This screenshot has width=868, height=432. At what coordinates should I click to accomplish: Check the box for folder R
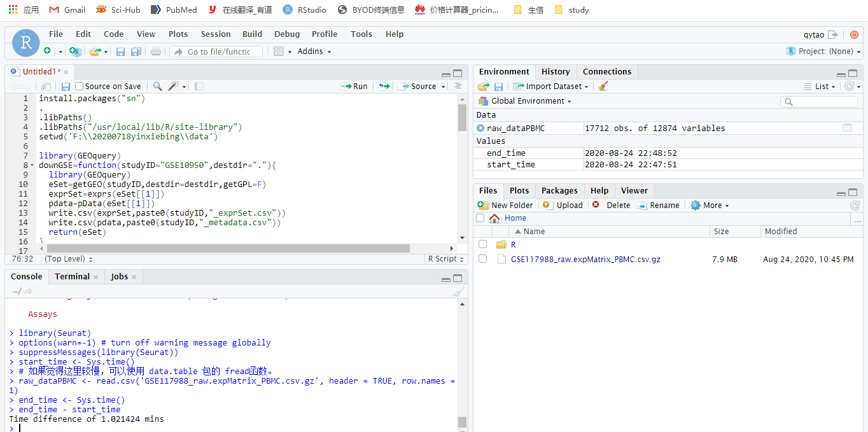483,244
